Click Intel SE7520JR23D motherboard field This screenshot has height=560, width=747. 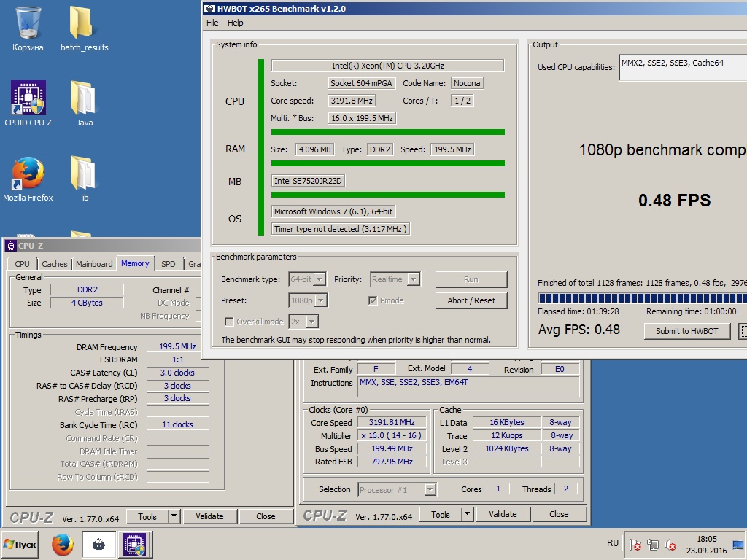pyautogui.click(x=308, y=181)
